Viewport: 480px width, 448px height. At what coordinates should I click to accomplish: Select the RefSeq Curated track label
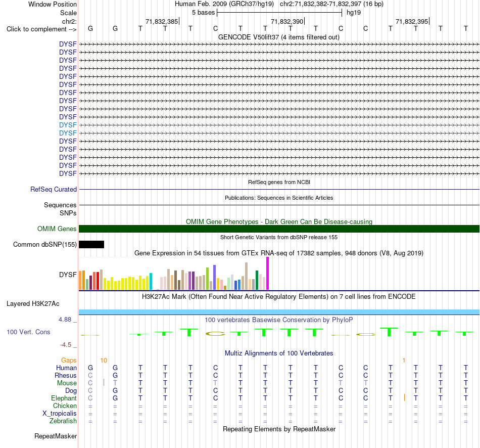click(53, 190)
